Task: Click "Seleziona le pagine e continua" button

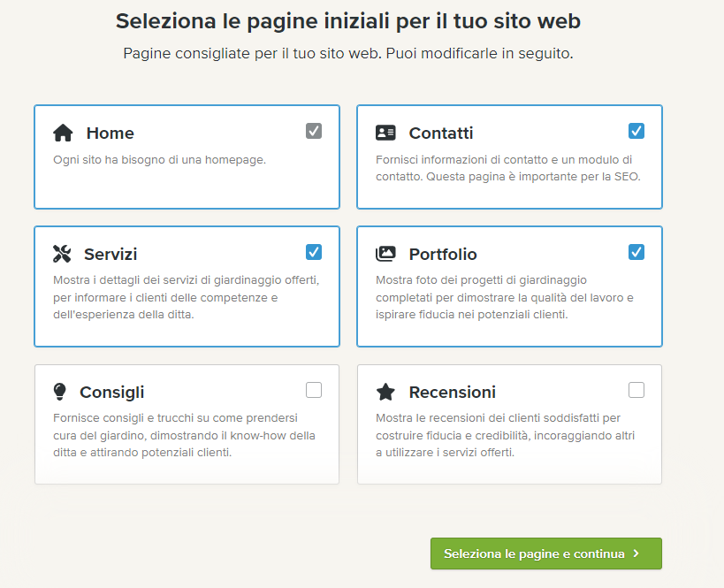Action: click(546, 554)
